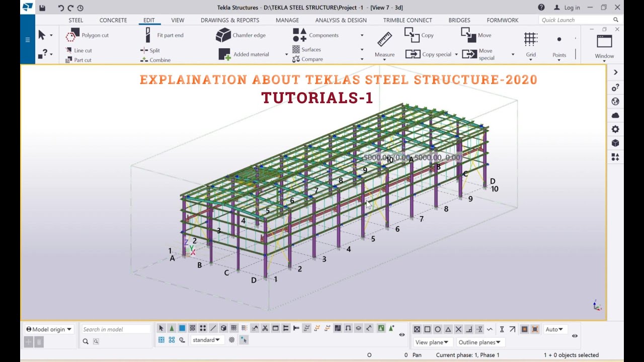The width and height of the screenshot is (644, 362).
Task: Activate the Split command
Action: click(150, 50)
